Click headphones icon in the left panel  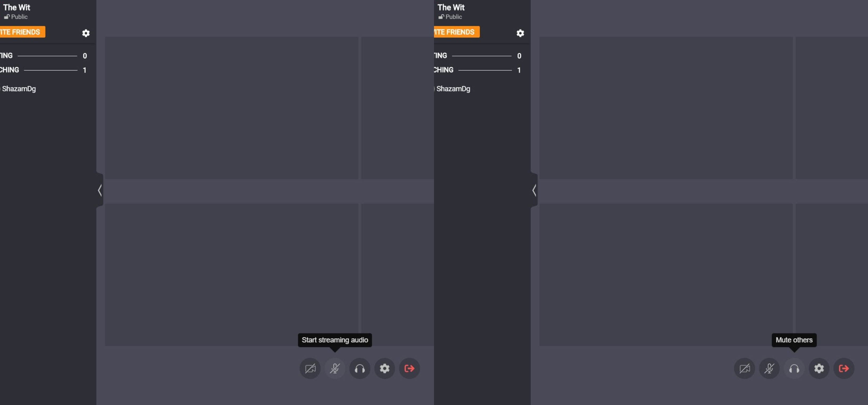360,368
